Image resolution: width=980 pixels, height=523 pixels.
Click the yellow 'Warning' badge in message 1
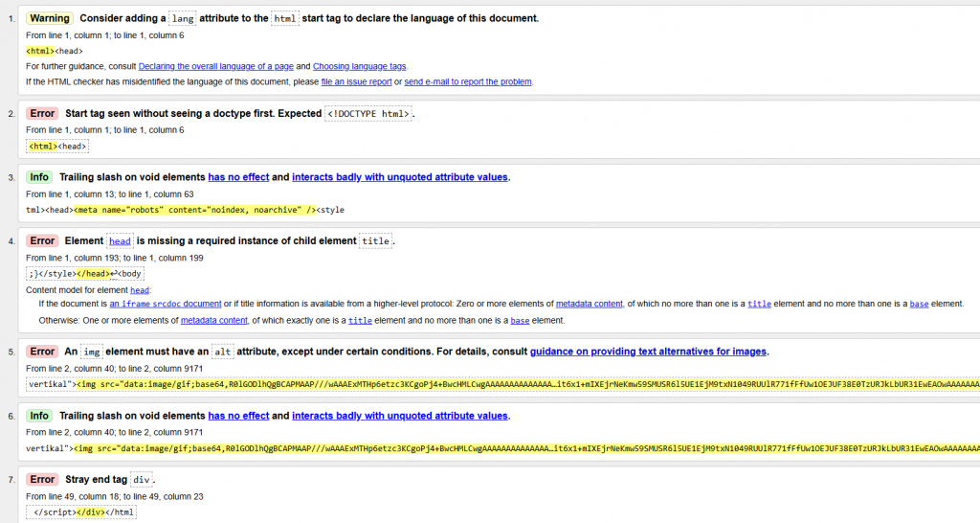coord(50,18)
